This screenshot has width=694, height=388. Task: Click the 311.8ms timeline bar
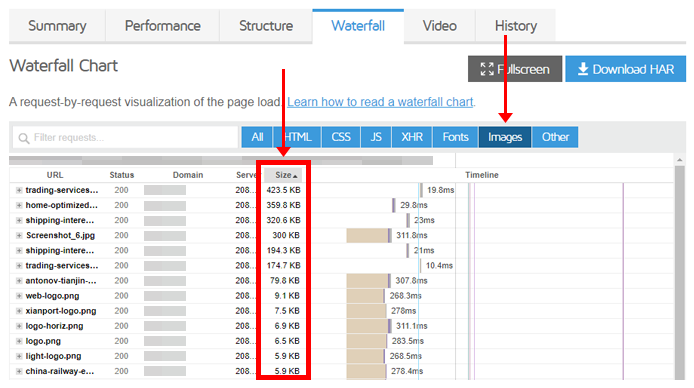(x=369, y=235)
